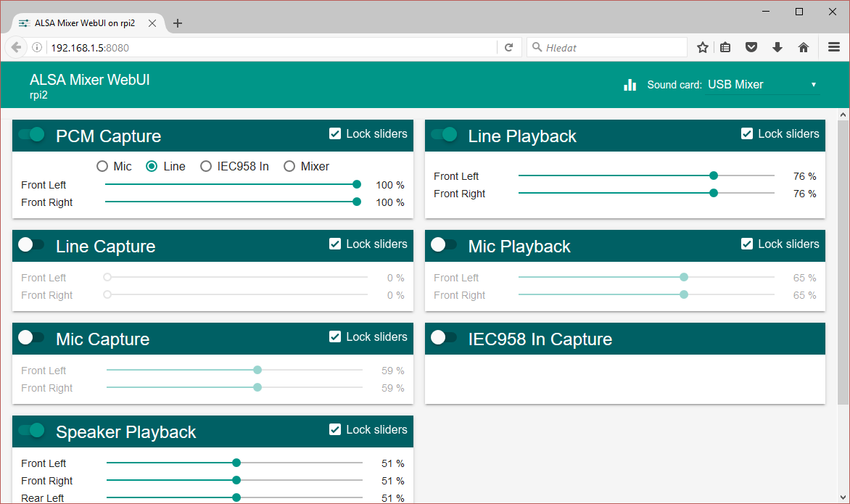Click the Line Playback Front Left slider handle
Image resolution: width=850 pixels, height=504 pixels.
[x=714, y=175]
